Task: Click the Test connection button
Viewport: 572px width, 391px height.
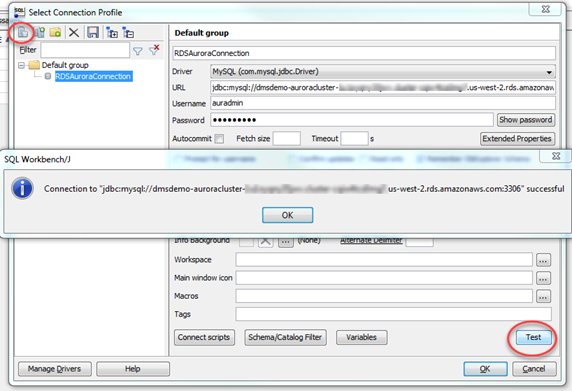Action: click(x=533, y=337)
